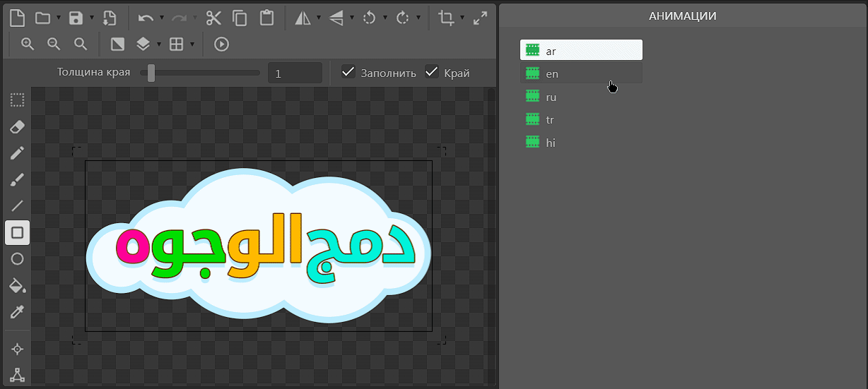Expand the Save options dropdown arrow
The image size is (868, 389).
(x=91, y=18)
